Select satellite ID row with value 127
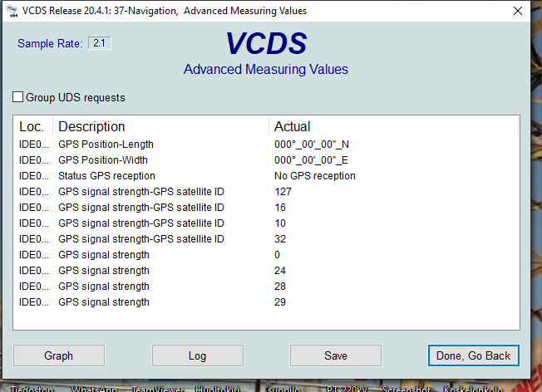The image size is (542, 392). (x=266, y=192)
